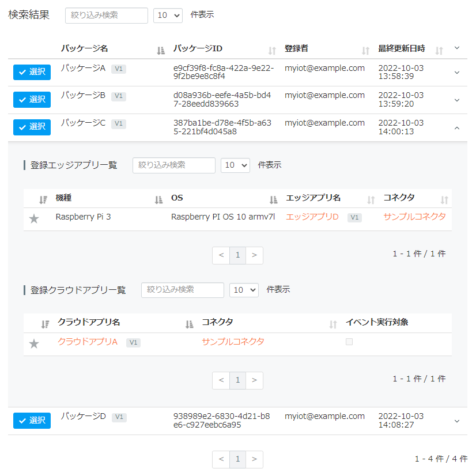Sort by 登録者 column sort icon

[365, 51]
